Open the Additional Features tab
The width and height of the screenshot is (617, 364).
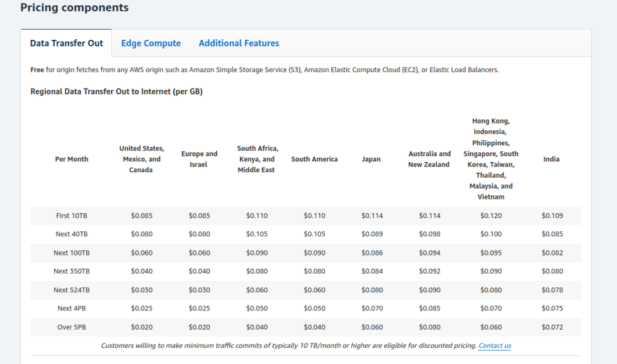(239, 43)
